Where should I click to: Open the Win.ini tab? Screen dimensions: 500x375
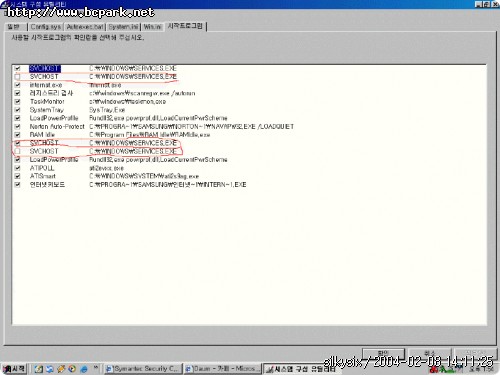click(x=153, y=27)
